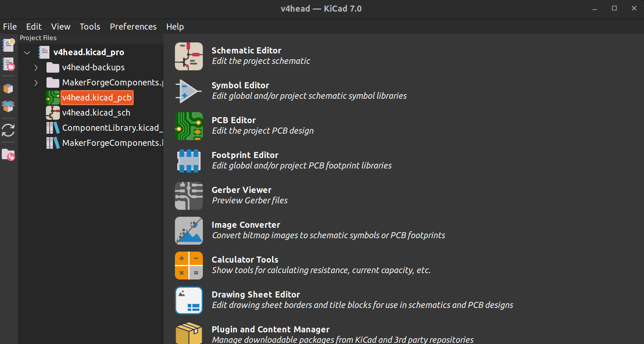Click the Footprint Editor title text
644x344 pixels.
point(245,155)
